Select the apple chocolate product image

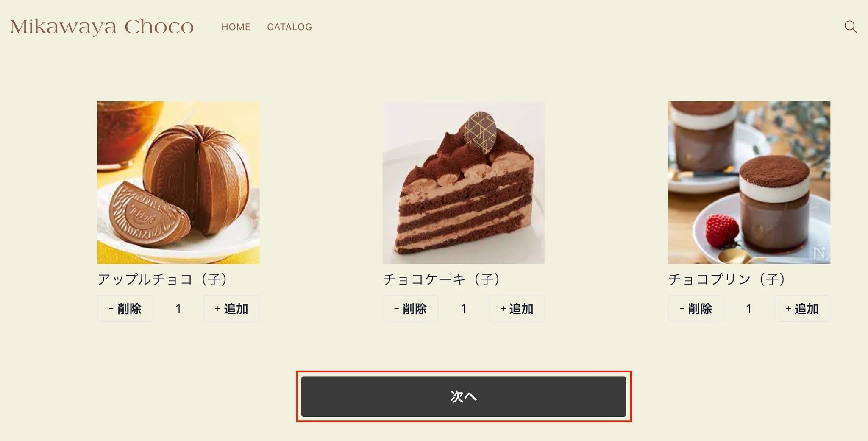(178, 182)
